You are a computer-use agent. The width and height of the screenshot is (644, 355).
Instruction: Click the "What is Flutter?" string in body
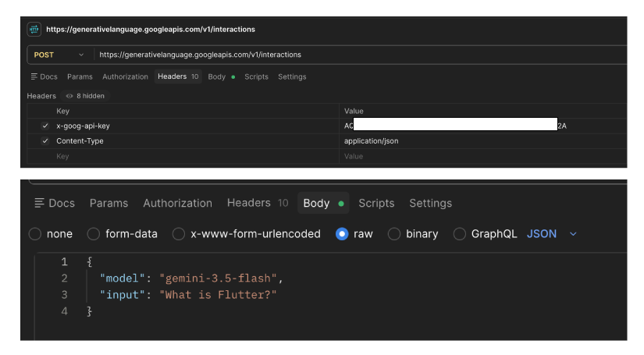pos(218,295)
